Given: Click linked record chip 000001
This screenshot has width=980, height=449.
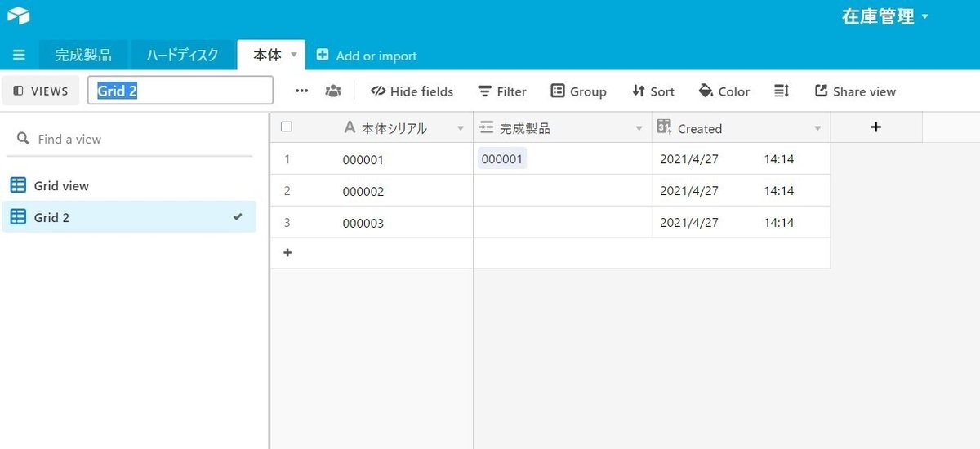Looking at the screenshot, I should click(x=502, y=159).
